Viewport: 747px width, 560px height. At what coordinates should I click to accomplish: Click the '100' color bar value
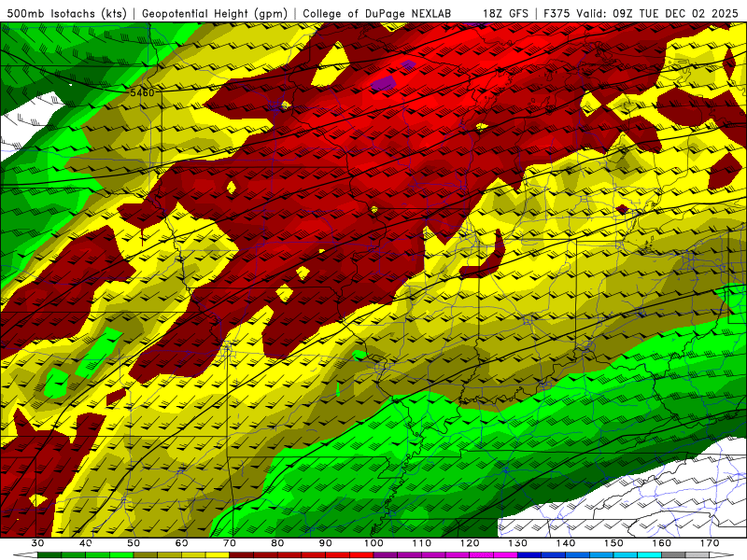(374, 543)
